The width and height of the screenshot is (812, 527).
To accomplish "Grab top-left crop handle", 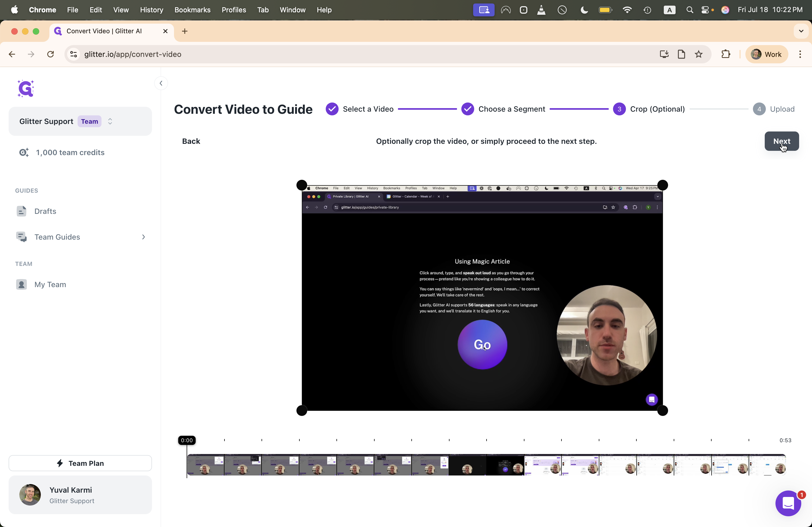I will (302, 185).
